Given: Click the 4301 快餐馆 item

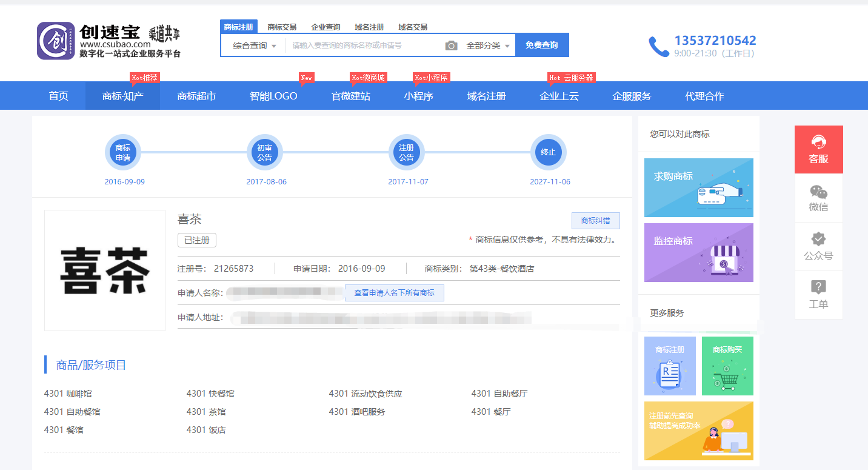Looking at the screenshot, I should [210, 394].
